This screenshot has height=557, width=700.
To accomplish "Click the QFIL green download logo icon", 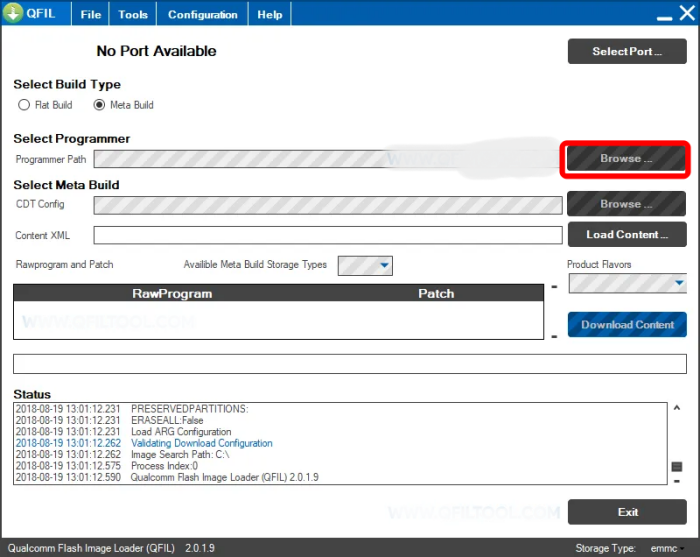I will click(13, 13).
